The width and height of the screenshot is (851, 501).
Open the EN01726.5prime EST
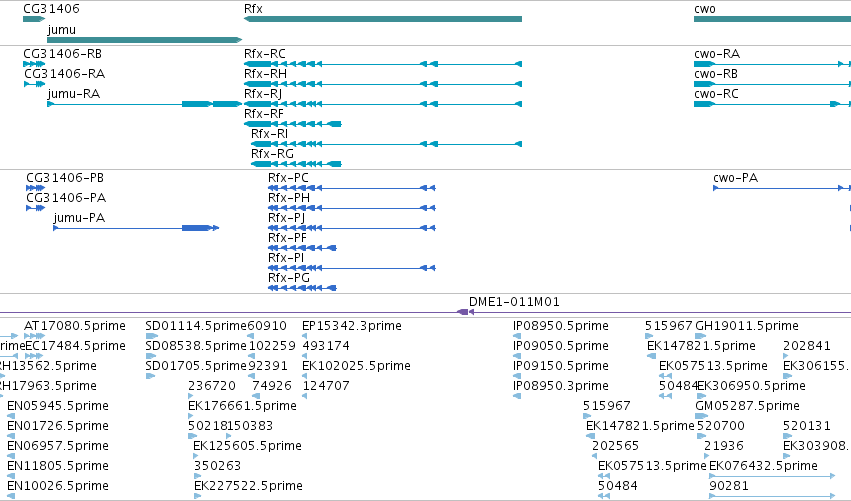point(58,426)
